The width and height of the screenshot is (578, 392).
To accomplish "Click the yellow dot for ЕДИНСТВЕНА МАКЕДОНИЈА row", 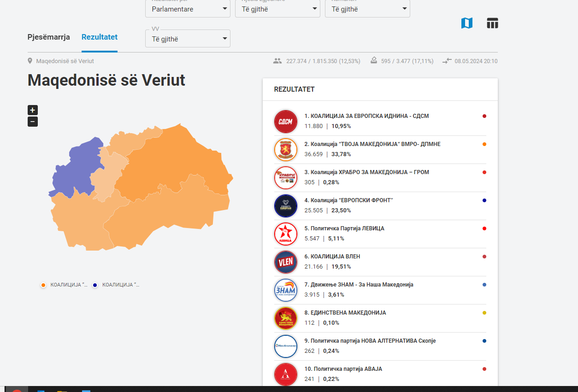I will pos(484,313).
